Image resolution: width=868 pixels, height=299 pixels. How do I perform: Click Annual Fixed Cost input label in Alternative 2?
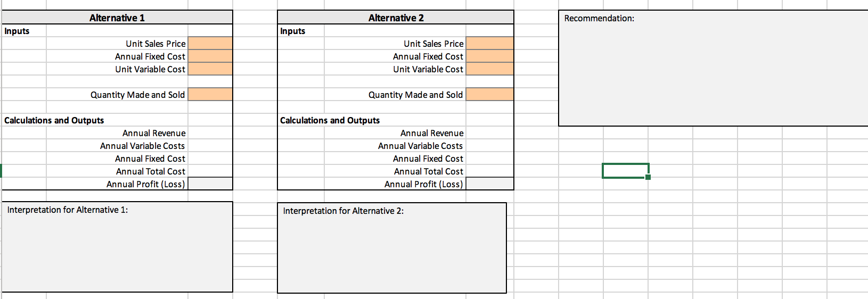point(428,56)
